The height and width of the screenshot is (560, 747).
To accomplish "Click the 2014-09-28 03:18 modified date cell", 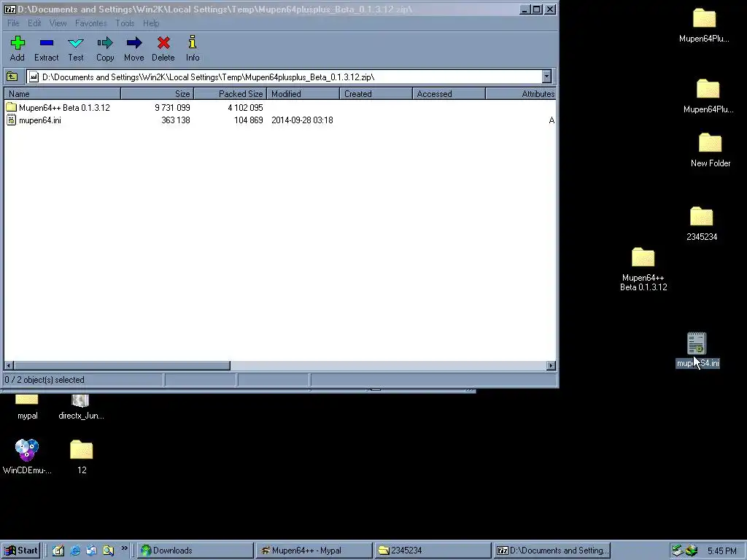I will tap(302, 120).
